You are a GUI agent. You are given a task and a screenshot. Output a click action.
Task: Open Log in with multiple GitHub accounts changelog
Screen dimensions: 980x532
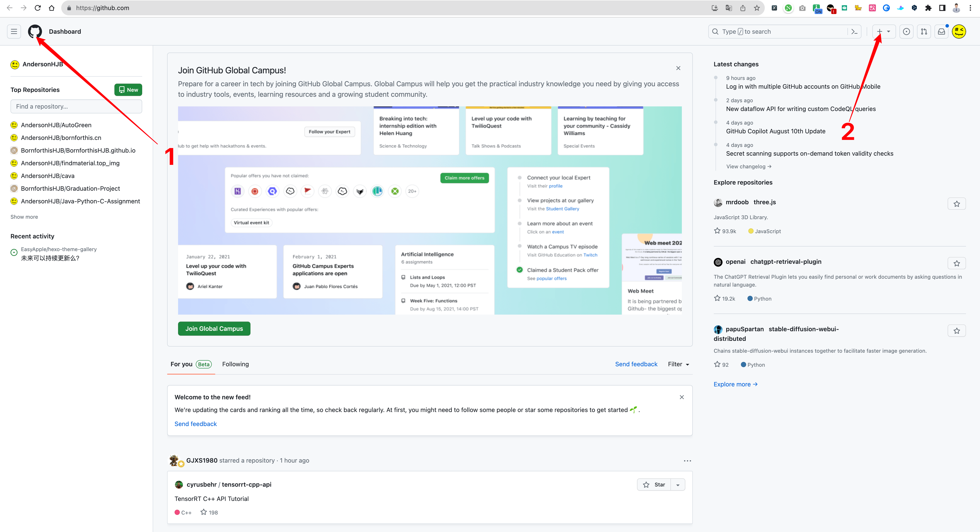pos(803,86)
